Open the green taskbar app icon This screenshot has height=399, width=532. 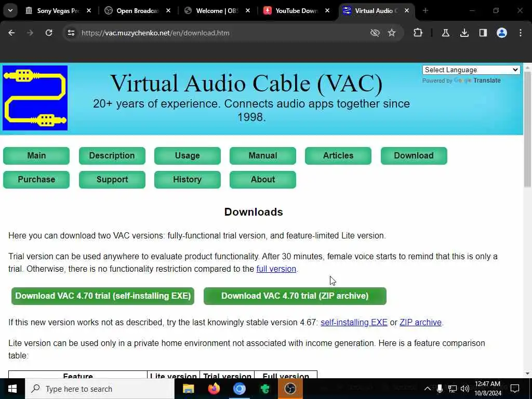pyautogui.click(x=265, y=389)
